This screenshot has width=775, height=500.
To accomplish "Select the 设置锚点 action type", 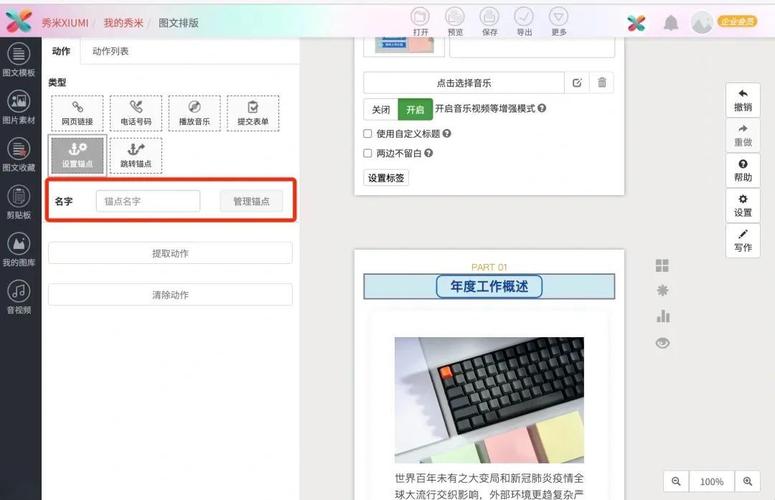I will coord(77,155).
